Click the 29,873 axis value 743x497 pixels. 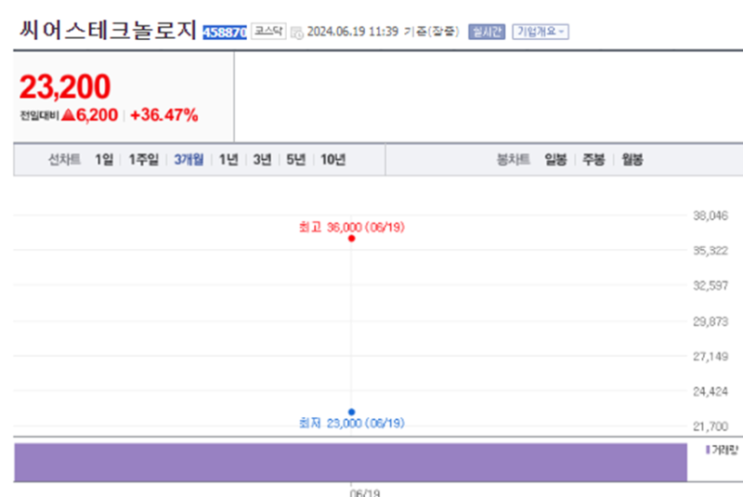pyautogui.click(x=710, y=322)
